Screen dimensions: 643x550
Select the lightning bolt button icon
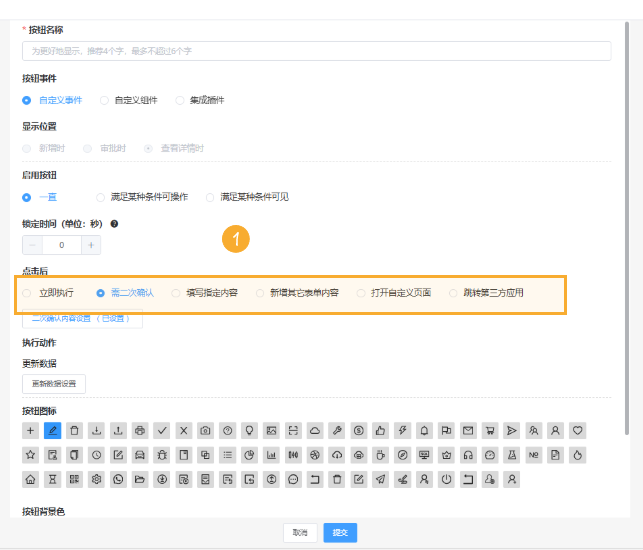403,431
